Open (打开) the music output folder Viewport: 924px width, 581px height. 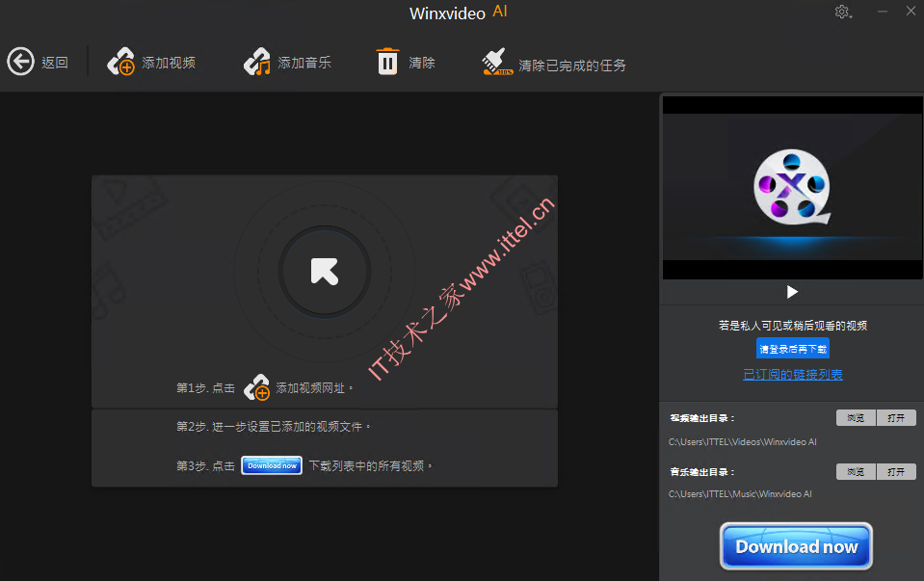[896, 472]
